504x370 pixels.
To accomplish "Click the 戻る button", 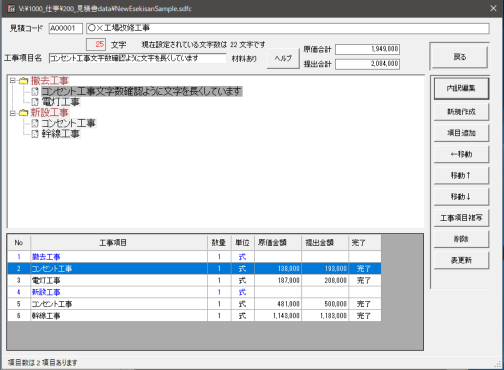I will tap(460, 57).
